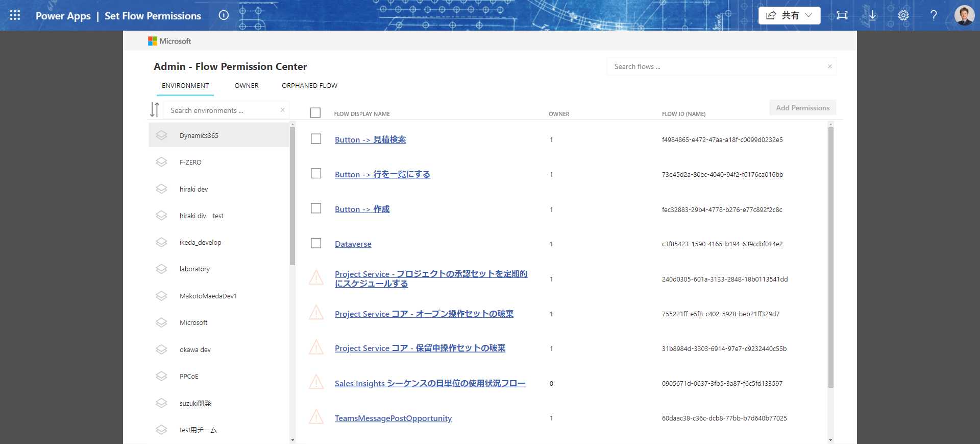Click the FLOW DISPLAY NAME column header
This screenshot has width=980, height=444.
point(362,114)
